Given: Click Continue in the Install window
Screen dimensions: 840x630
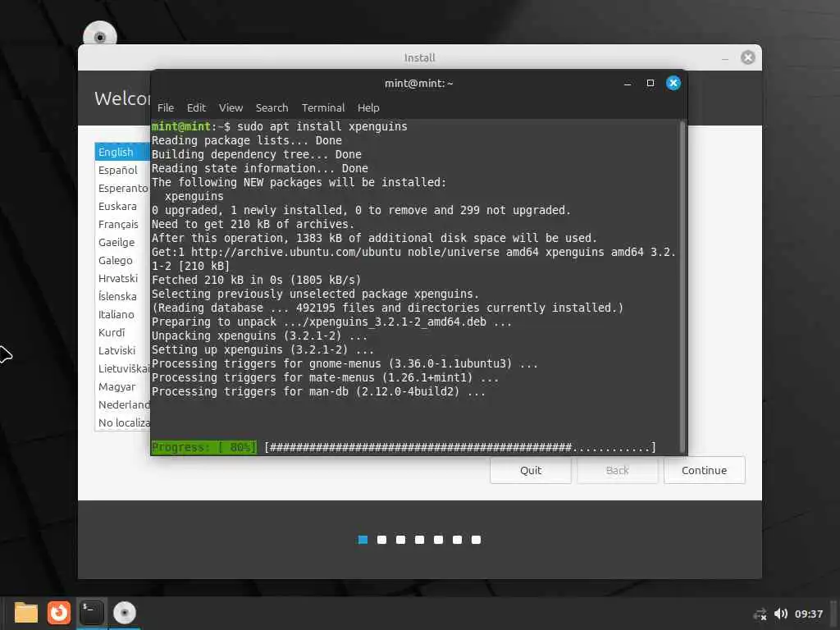Looking at the screenshot, I should click(x=704, y=470).
